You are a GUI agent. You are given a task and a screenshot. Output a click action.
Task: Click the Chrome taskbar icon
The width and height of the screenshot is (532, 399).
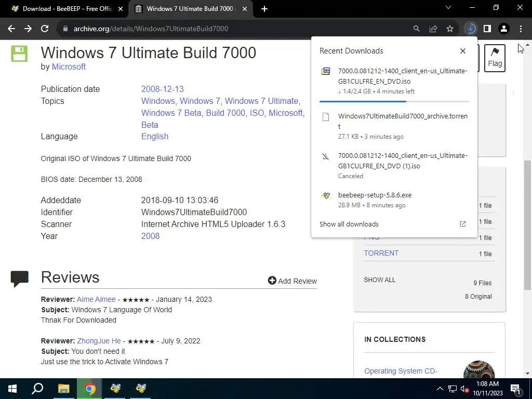[x=89, y=389]
